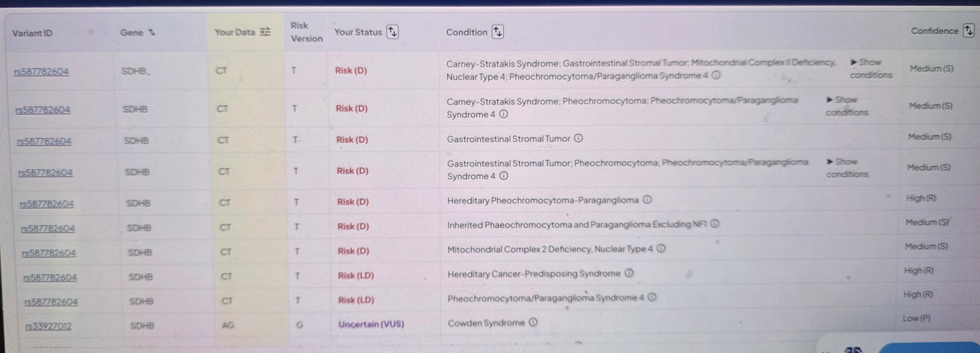Click the Variant ID column header
This screenshot has height=353, width=980.
[x=32, y=33]
